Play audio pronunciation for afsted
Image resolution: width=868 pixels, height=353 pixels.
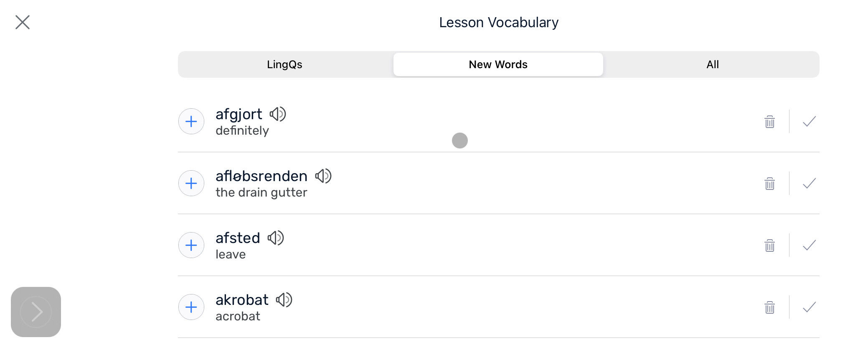pos(276,238)
